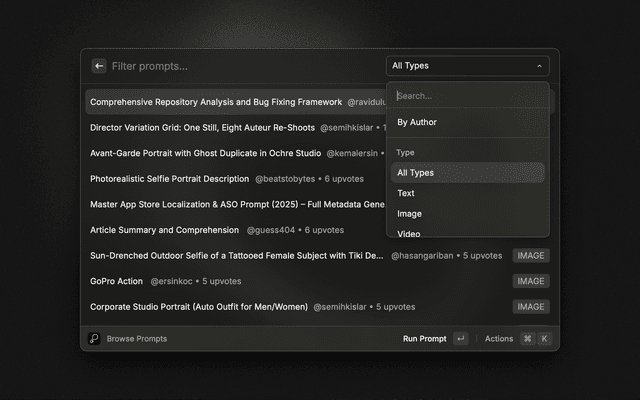This screenshot has width=640, height=400.
Task: Pick the Video type option
Action: pyautogui.click(x=409, y=233)
